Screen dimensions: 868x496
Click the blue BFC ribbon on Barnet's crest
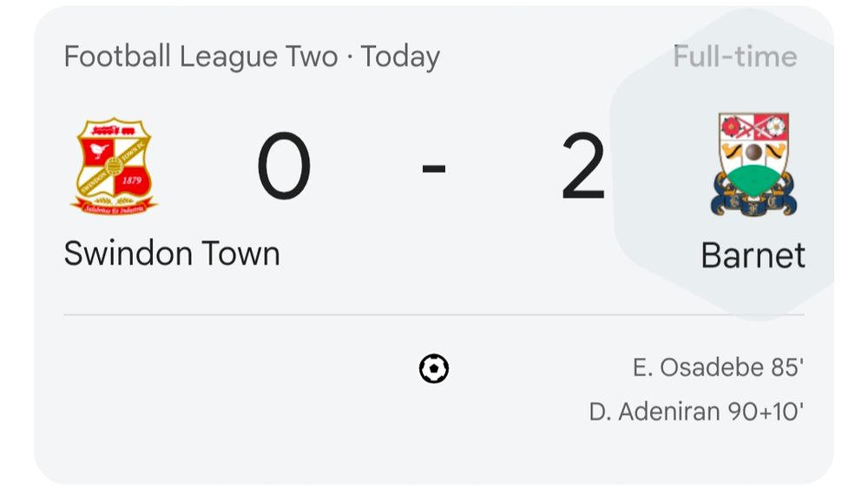753,200
